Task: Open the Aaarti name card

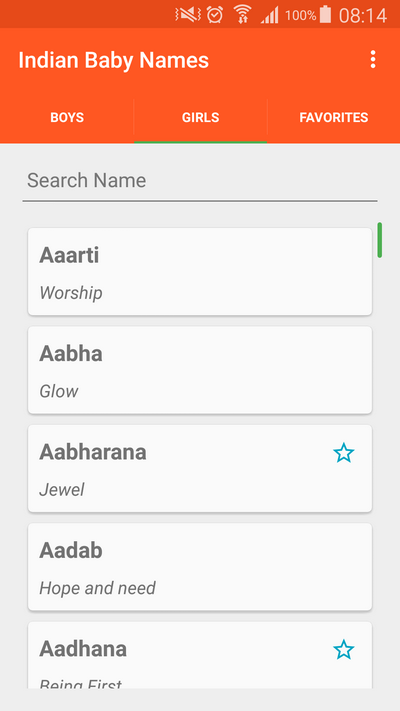Action: [x=200, y=271]
